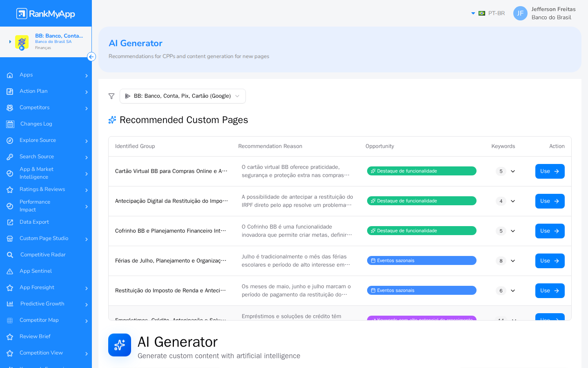Screen dimensions: 588x368
Task: Expand keywords for Férias de Julho row
Action: 513,261
